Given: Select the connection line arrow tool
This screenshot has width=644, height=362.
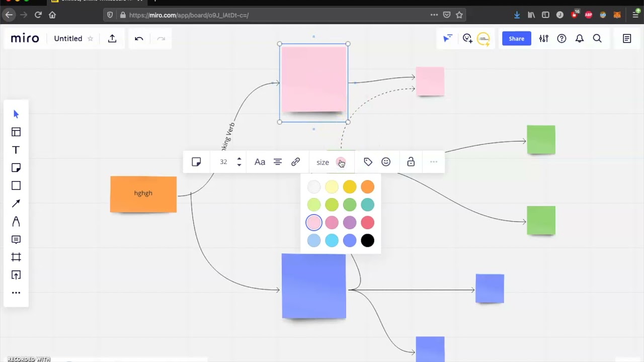Looking at the screenshot, I should click(16, 204).
